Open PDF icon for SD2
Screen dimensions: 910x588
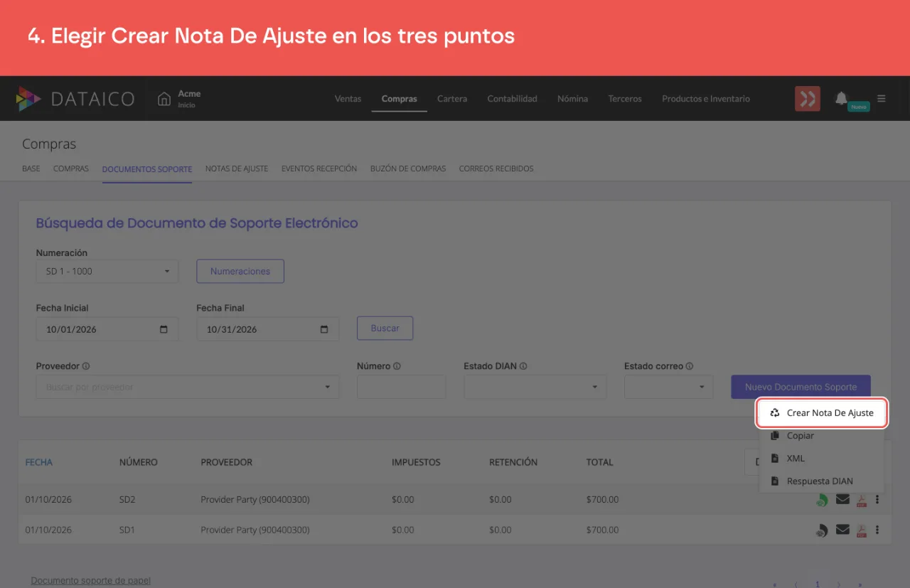(x=862, y=500)
